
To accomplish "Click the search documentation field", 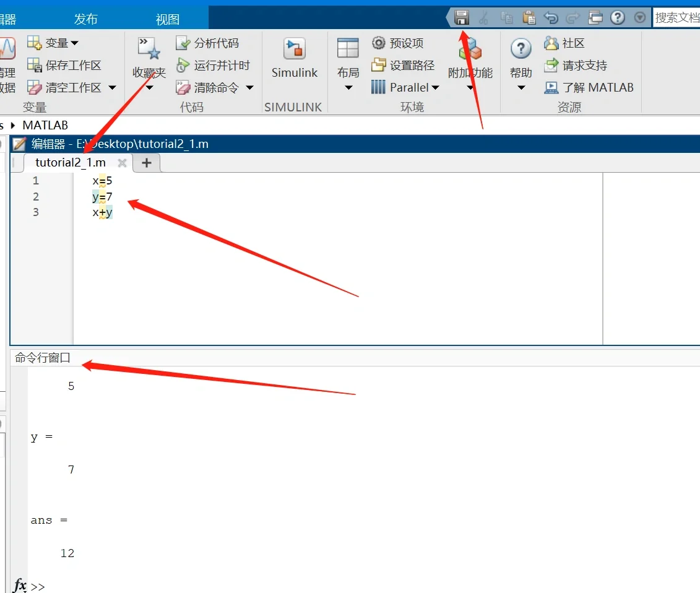I will (676, 18).
